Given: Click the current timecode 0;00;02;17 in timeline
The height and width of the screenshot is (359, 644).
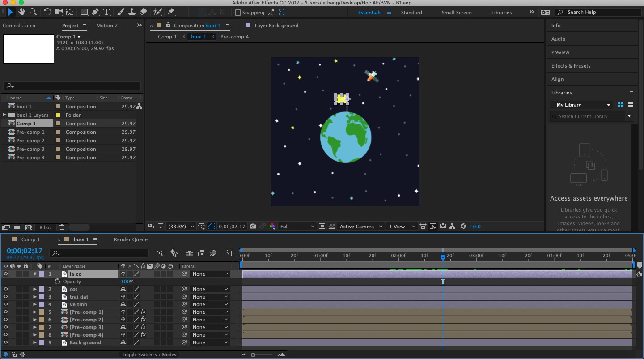Looking at the screenshot, I should (x=25, y=251).
